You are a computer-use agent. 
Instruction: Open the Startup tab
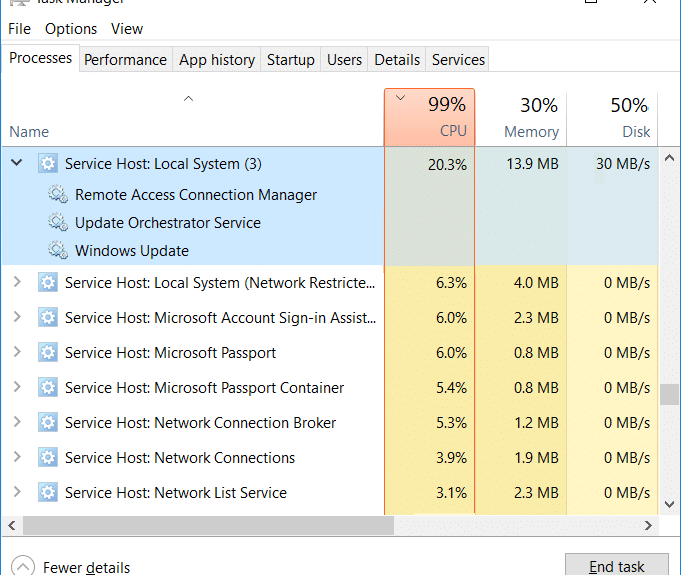coord(290,60)
